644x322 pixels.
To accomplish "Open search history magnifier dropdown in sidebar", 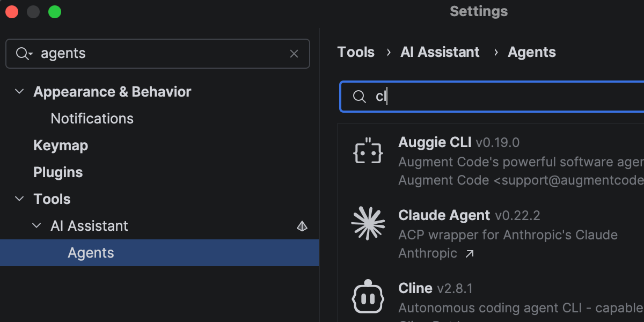I will 24,54.
